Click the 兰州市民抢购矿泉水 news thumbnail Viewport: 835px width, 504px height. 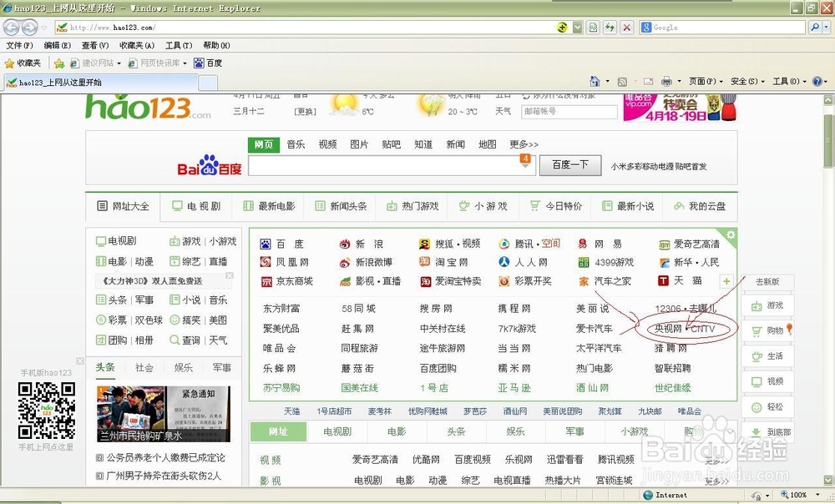(x=164, y=414)
